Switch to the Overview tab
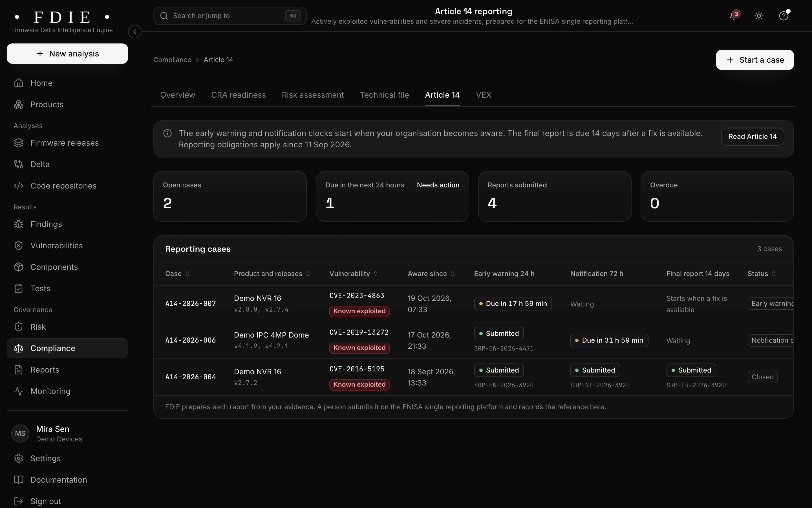 point(178,95)
